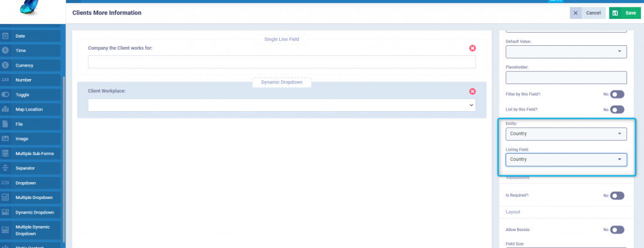644x248 pixels.
Task: Add a Multiple Dropdown field
Action: click(x=30, y=198)
